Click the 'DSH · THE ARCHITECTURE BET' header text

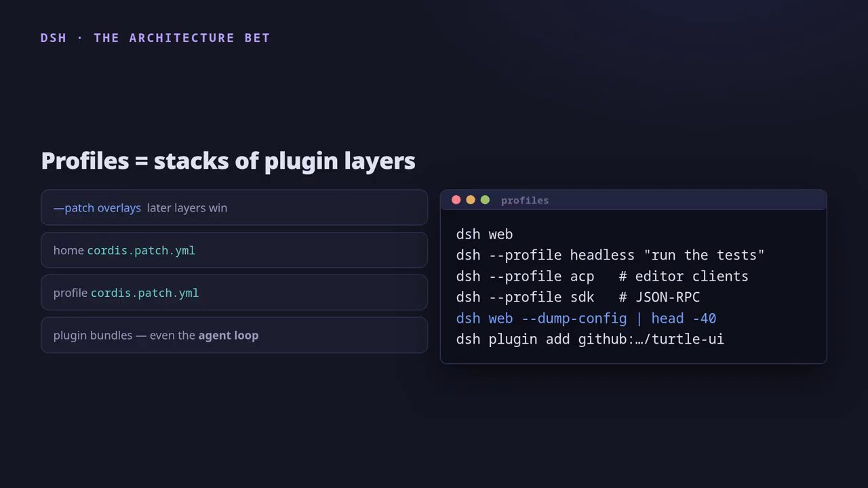point(155,38)
